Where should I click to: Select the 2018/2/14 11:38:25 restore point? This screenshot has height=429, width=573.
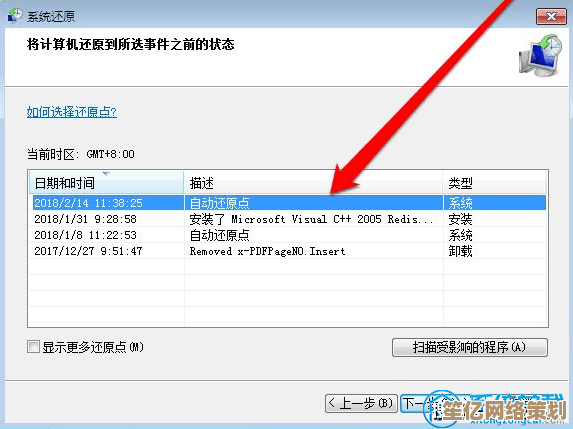click(x=288, y=203)
